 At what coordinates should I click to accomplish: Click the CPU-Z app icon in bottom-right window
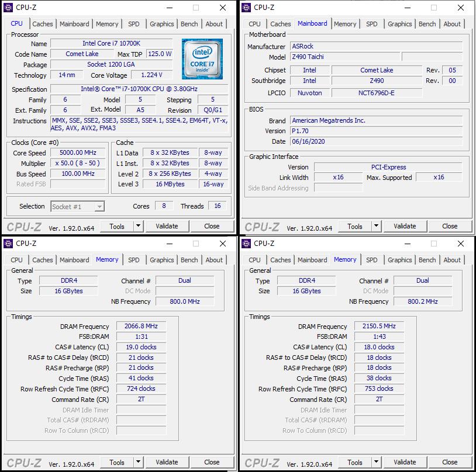pyautogui.click(x=246, y=244)
